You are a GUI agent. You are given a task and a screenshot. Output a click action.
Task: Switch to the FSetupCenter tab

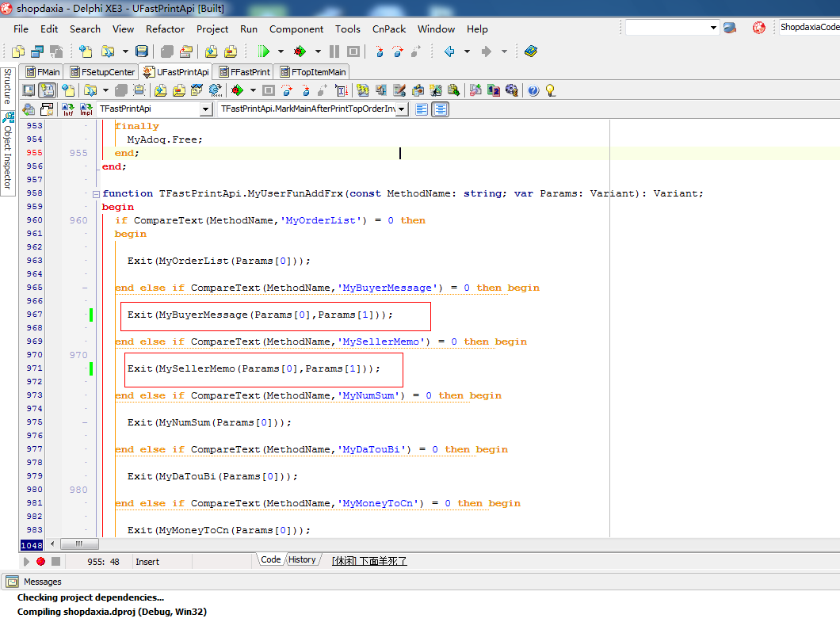(102, 72)
